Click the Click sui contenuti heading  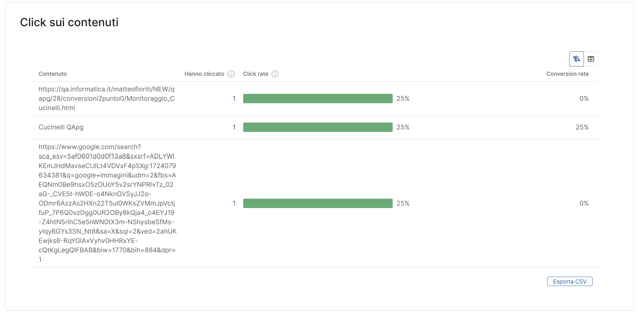point(69,22)
